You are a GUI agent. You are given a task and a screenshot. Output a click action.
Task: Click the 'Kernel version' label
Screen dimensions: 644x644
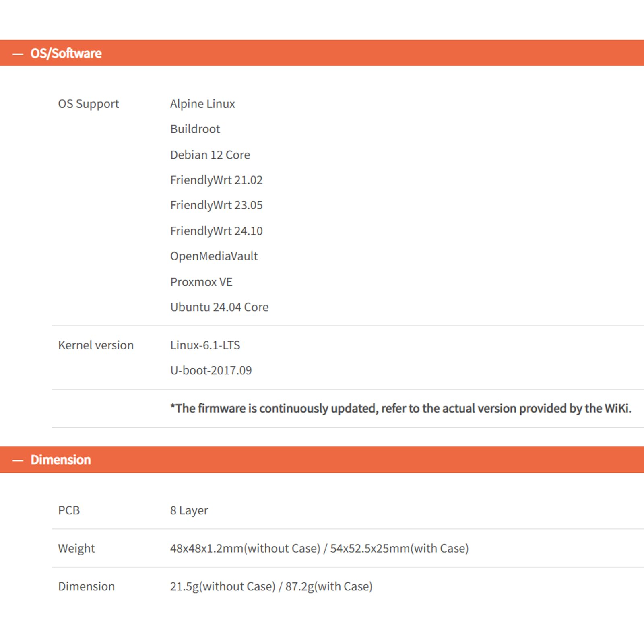point(96,345)
